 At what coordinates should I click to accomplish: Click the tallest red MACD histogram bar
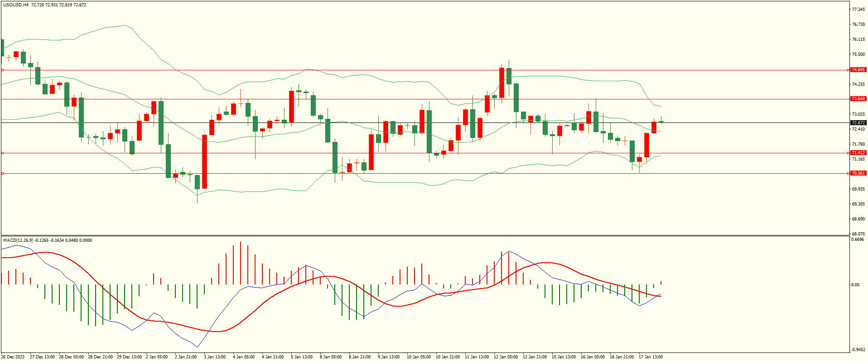(x=240, y=263)
